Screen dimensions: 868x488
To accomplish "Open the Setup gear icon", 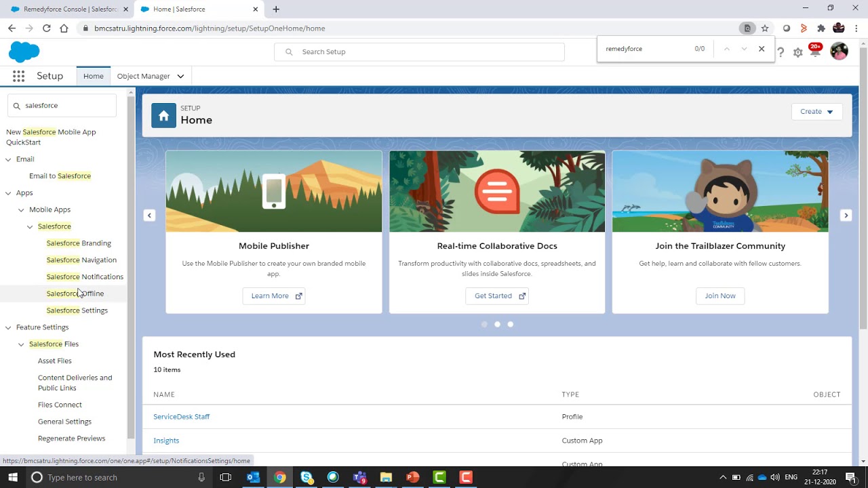I will [x=798, y=52].
